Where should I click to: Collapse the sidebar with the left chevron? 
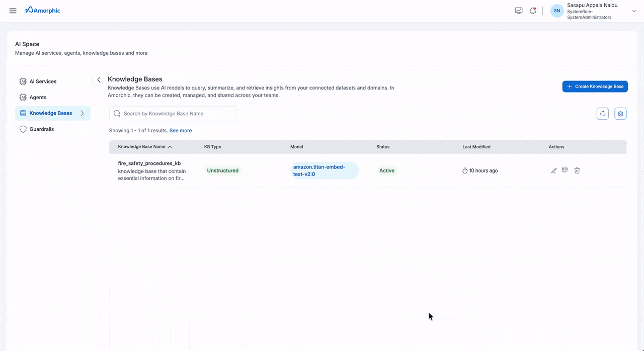click(x=99, y=79)
